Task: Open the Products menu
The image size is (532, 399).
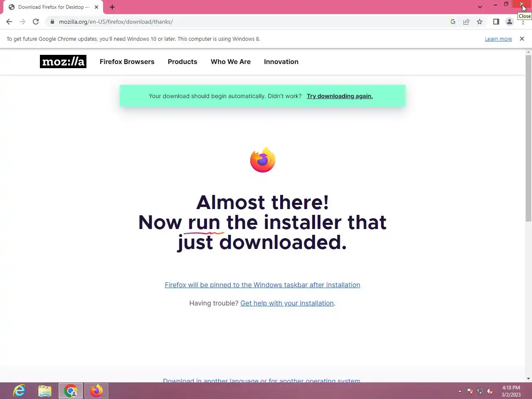Action: tap(182, 62)
